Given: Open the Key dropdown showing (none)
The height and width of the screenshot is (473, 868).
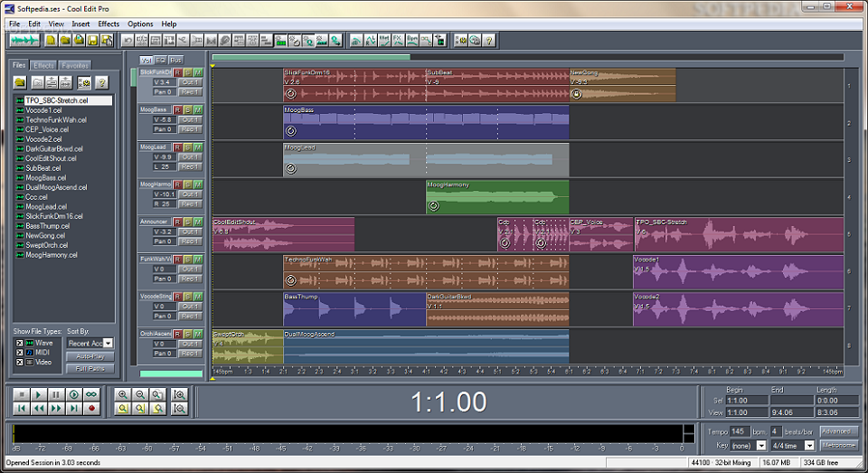Looking at the screenshot, I should pyautogui.click(x=760, y=446).
